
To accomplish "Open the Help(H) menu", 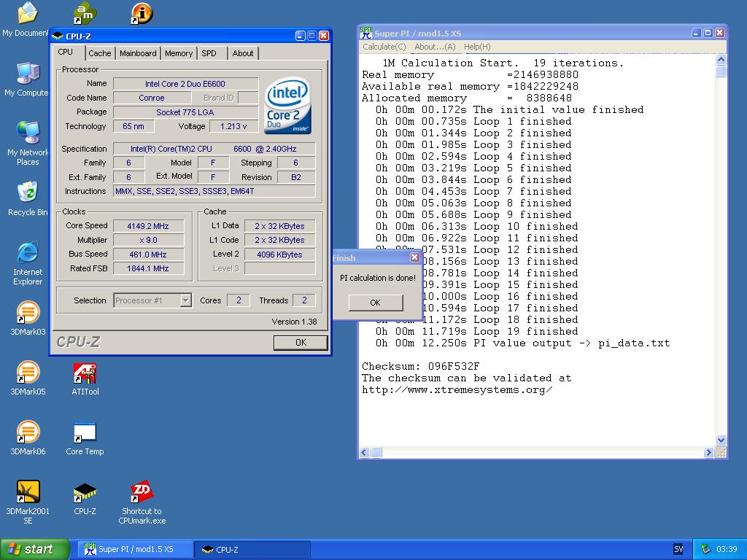I will pyautogui.click(x=477, y=47).
